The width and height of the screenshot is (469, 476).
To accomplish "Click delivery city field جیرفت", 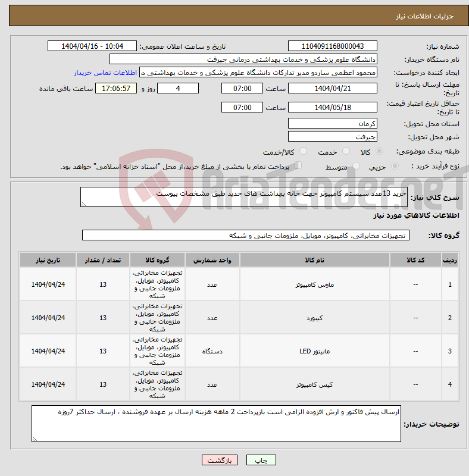I will coord(332,136).
